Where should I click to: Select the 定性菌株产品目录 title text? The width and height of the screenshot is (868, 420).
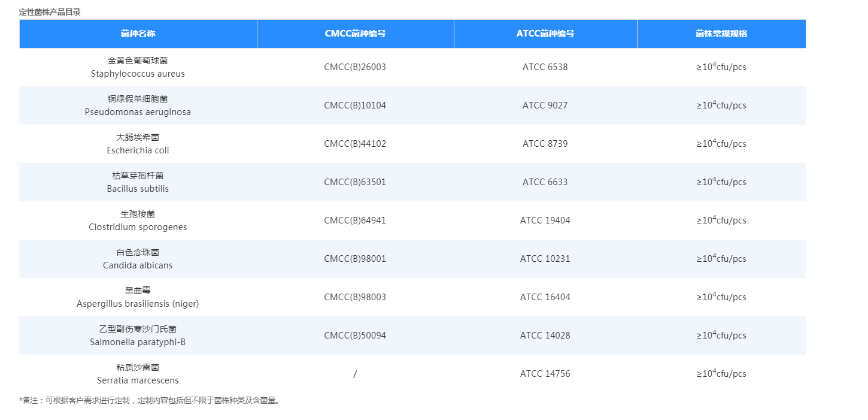[x=50, y=12]
